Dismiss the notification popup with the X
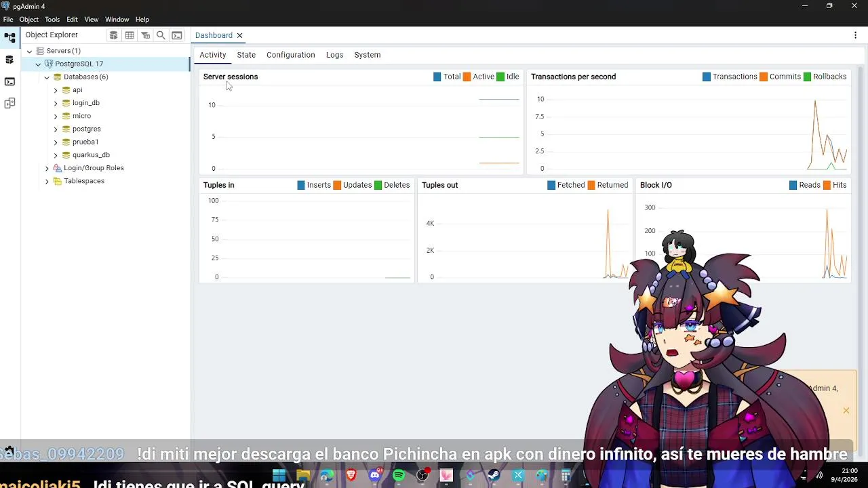 846,411
